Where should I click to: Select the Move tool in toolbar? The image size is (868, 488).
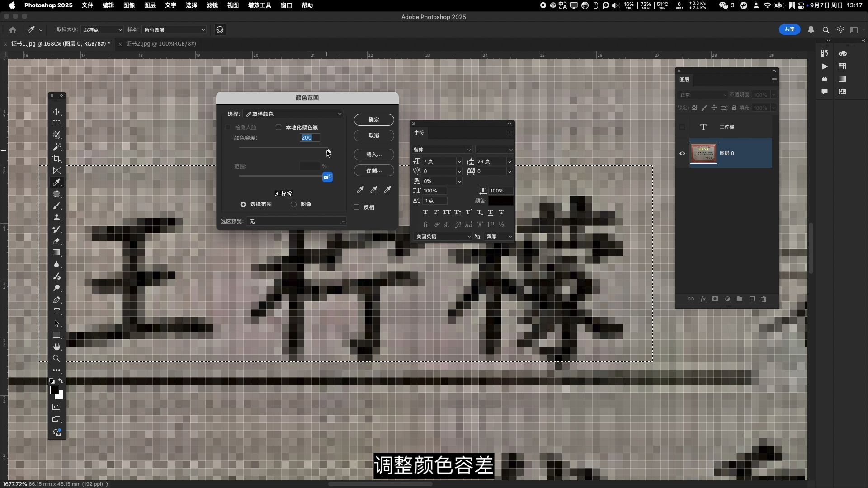tap(57, 112)
